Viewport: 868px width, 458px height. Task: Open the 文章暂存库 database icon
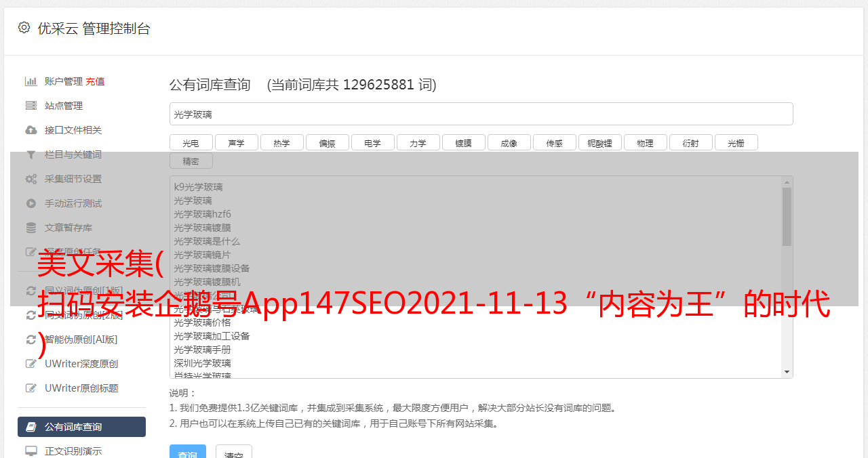31,228
